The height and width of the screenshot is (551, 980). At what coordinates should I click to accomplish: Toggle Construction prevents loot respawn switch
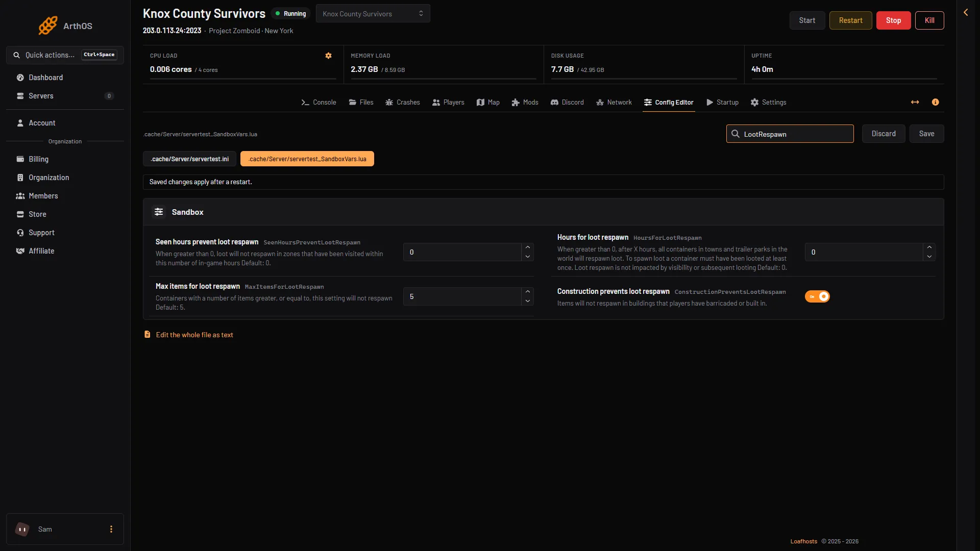click(817, 296)
